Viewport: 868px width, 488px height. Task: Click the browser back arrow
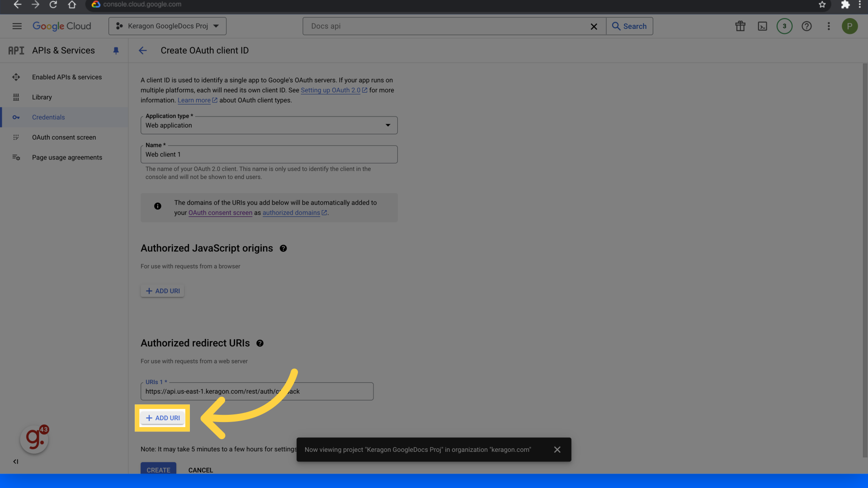[x=17, y=5]
